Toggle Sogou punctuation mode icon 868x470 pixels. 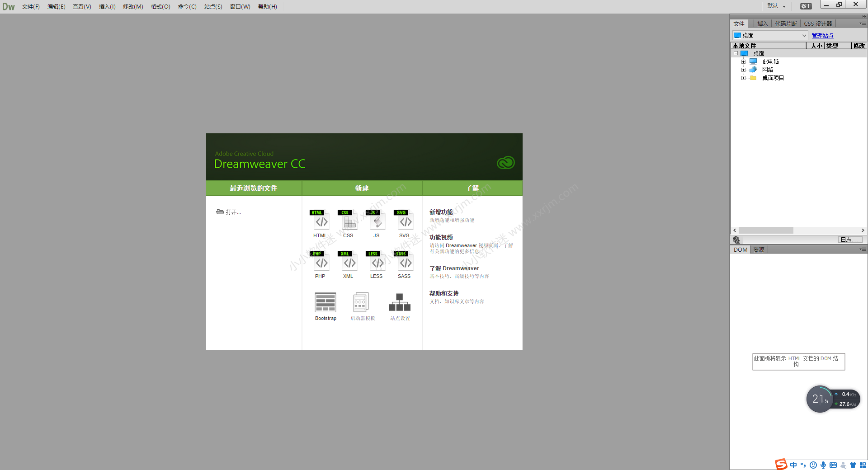[803, 465]
